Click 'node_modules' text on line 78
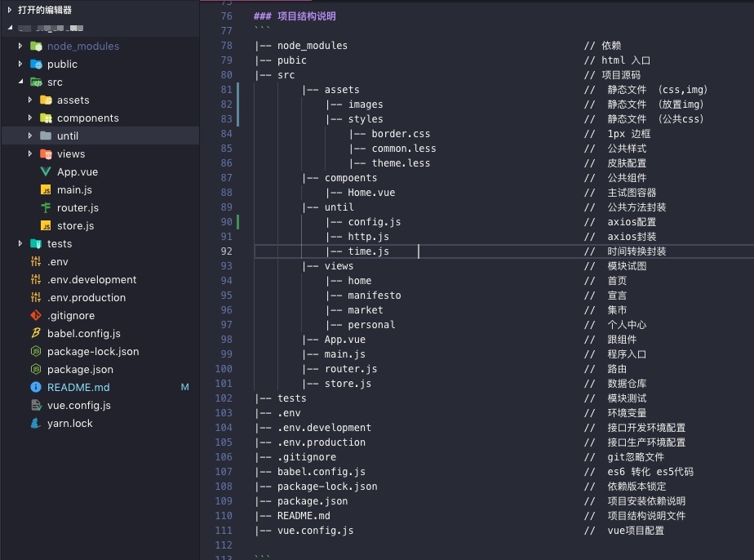The width and height of the screenshot is (754, 560). 313,46
